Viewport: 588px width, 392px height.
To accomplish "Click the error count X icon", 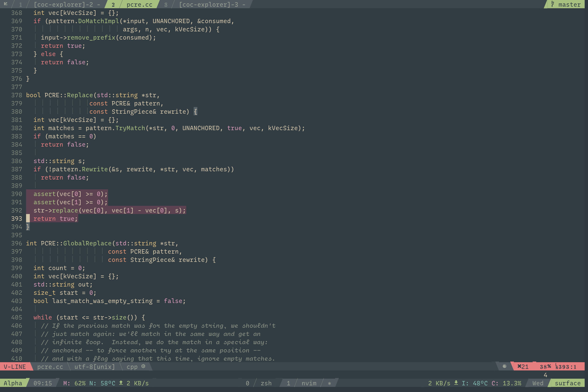I will coord(520,367).
